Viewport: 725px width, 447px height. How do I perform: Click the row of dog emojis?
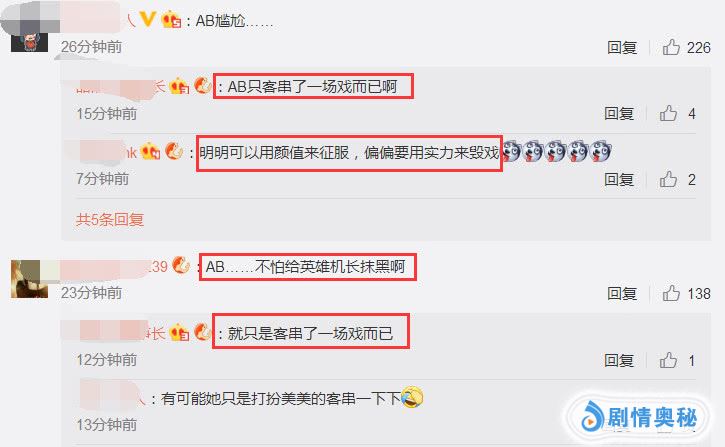pyautogui.click(x=557, y=152)
